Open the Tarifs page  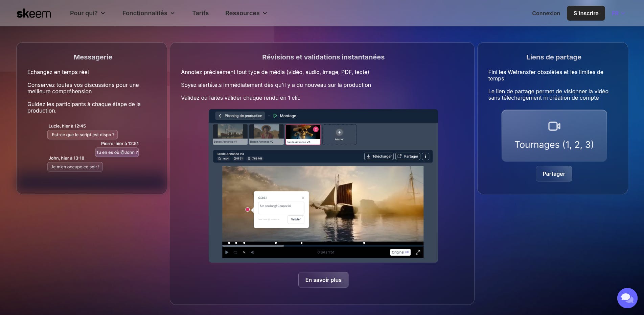(x=201, y=13)
